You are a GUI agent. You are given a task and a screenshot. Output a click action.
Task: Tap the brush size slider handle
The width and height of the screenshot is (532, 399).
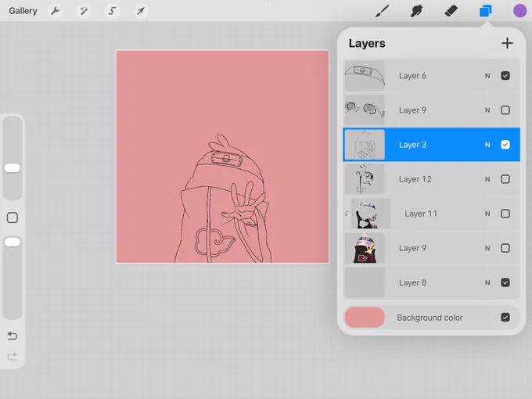[x=13, y=168]
